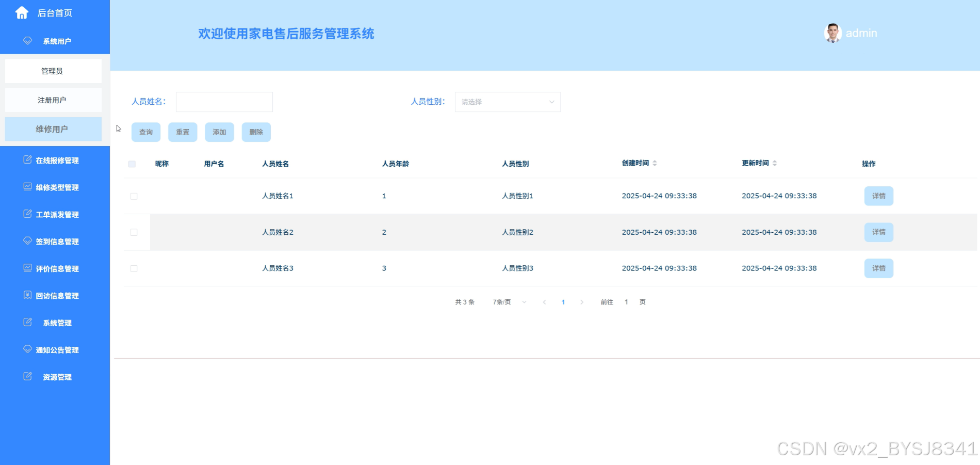Click the edit icon beside 在线报修管理
980x465 pixels.
click(x=28, y=159)
